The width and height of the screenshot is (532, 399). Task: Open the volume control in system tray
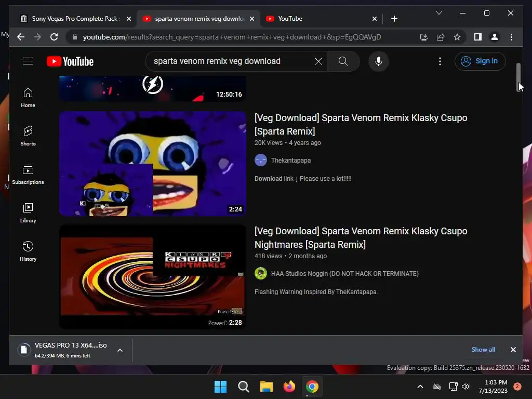pos(465,387)
